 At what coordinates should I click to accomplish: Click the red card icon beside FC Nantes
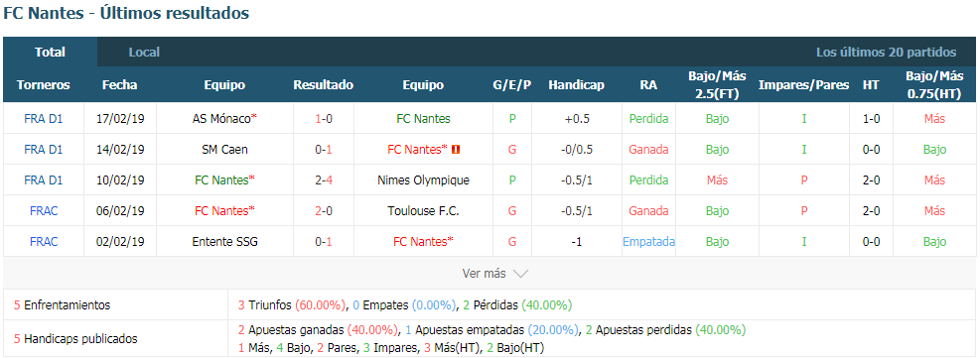click(456, 149)
